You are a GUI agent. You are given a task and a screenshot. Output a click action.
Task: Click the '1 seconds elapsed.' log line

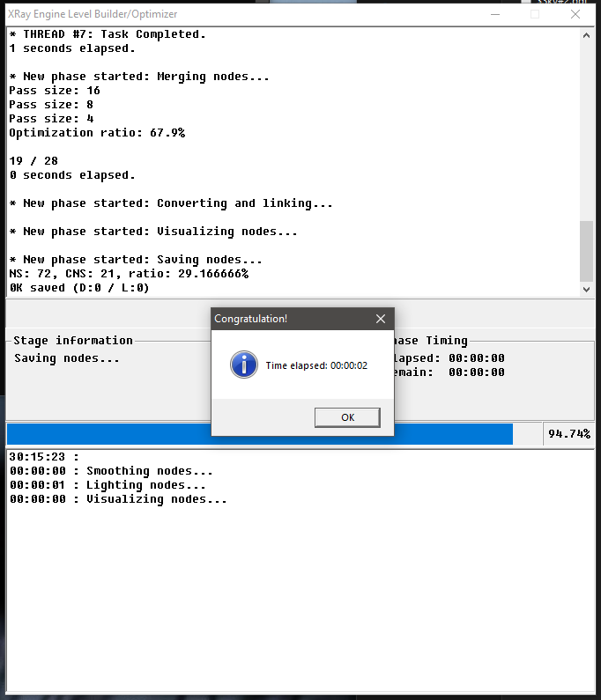(x=72, y=48)
